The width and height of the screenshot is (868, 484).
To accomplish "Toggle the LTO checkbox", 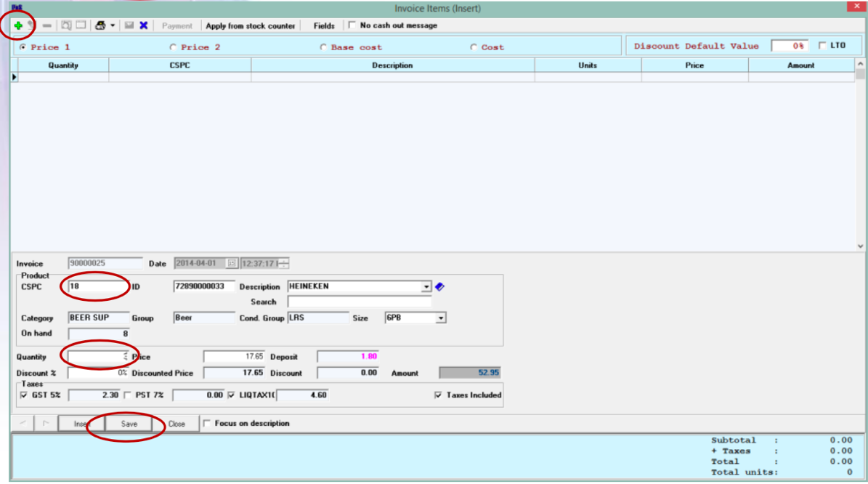I will tap(823, 45).
